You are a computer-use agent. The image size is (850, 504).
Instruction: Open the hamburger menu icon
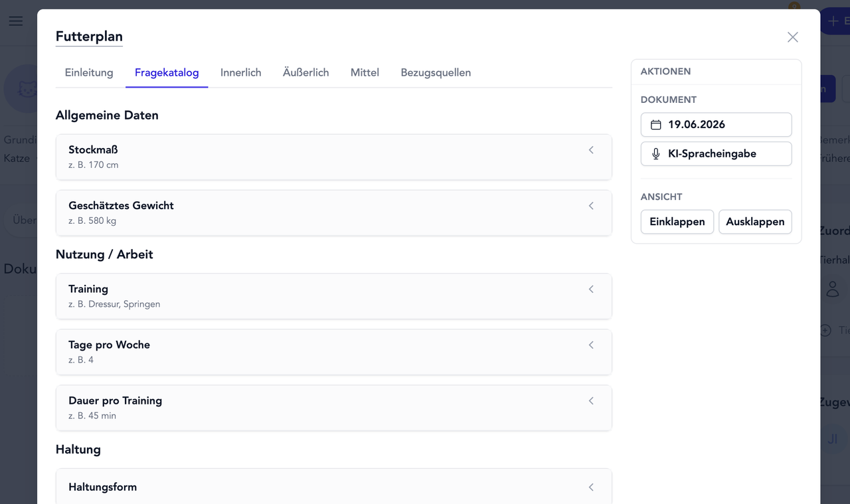[x=16, y=21]
